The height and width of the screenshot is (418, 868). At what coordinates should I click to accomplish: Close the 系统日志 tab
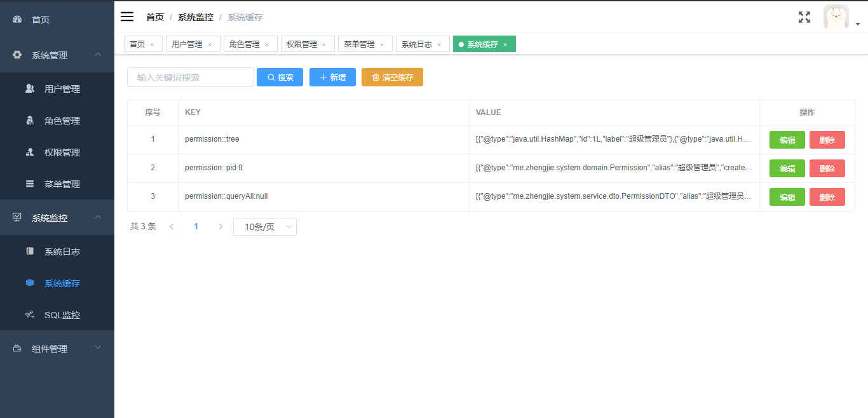(x=438, y=44)
